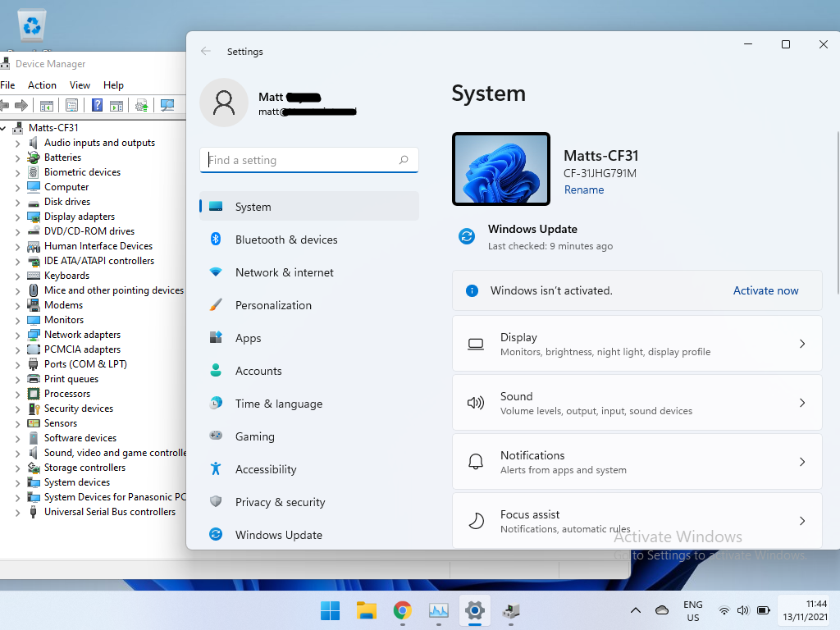
Task: Open the File menu in Device Manager
Action: coord(7,85)
